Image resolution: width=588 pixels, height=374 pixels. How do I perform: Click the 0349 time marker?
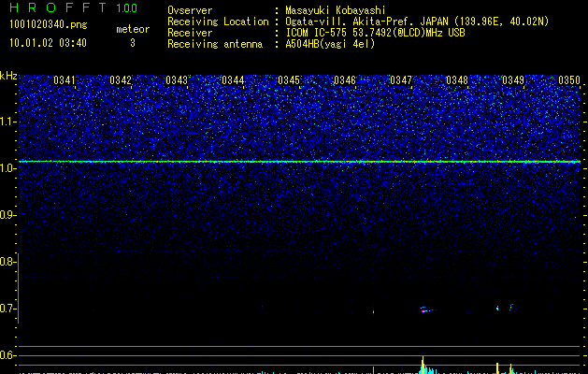(513, 80)
